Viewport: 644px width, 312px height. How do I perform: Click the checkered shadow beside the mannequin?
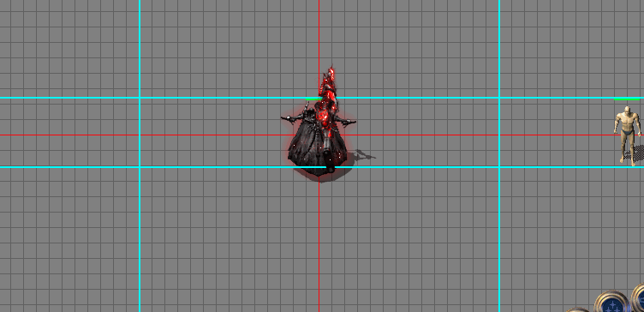tap(635, 153)
